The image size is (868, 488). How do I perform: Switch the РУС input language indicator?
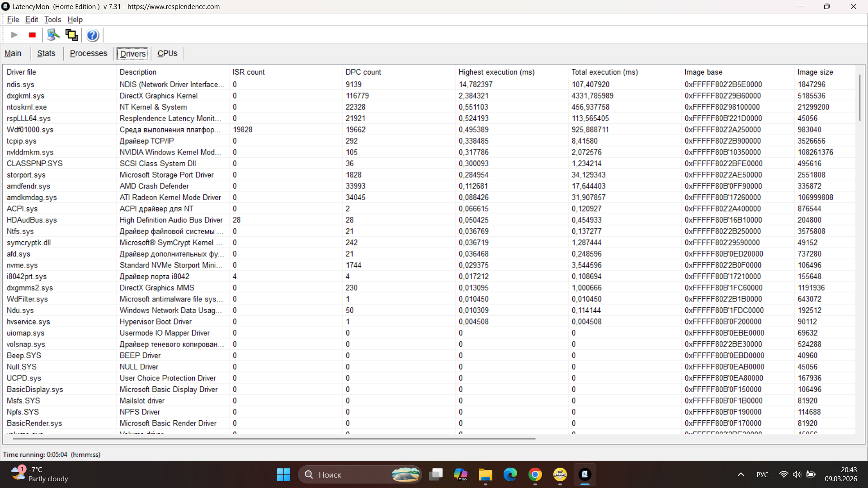pos(762,474)
